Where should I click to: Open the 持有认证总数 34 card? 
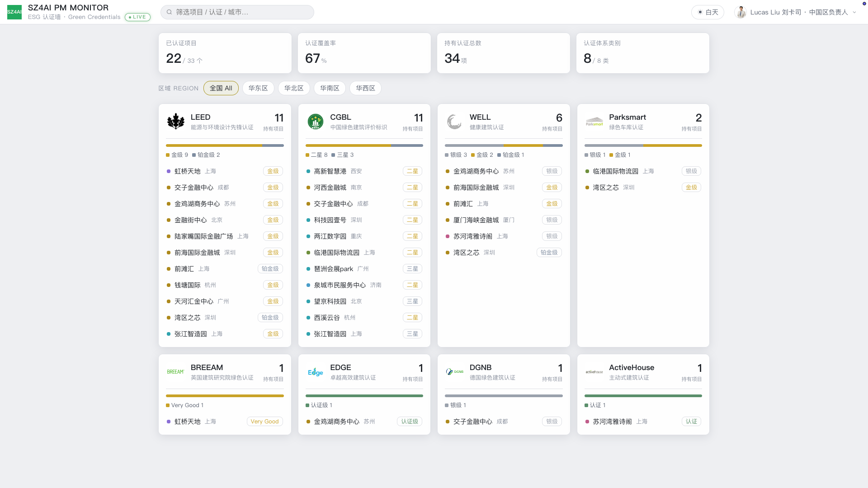click(504, 53)
